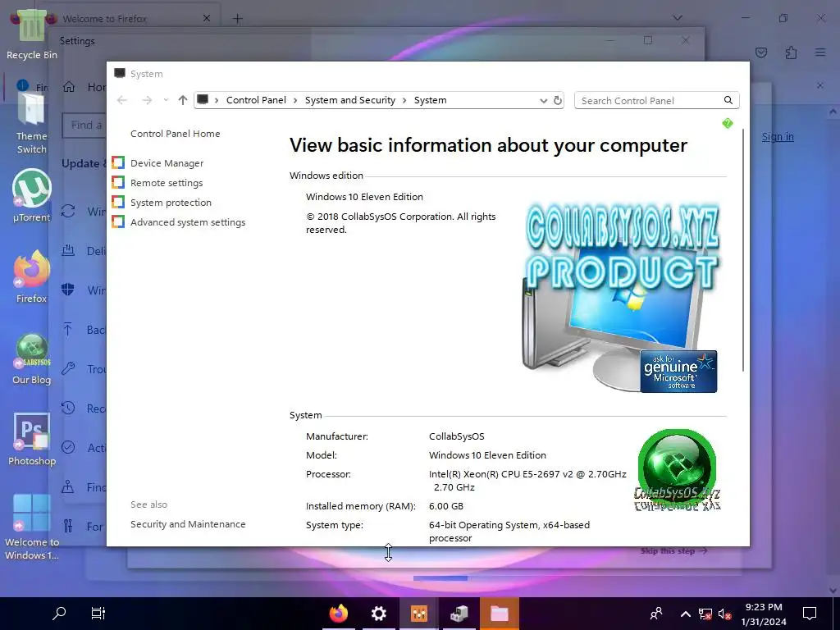Open taskbar search magnifier
This screenshot has height=630, width=840.
coord(59,613)
